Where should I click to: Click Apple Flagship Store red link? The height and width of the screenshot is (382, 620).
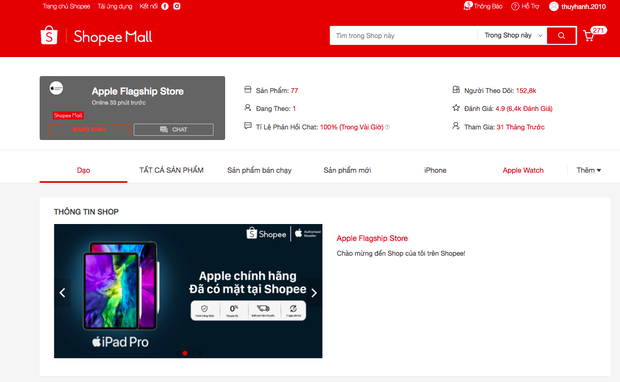pyautogui.click(x=372, y=238)
